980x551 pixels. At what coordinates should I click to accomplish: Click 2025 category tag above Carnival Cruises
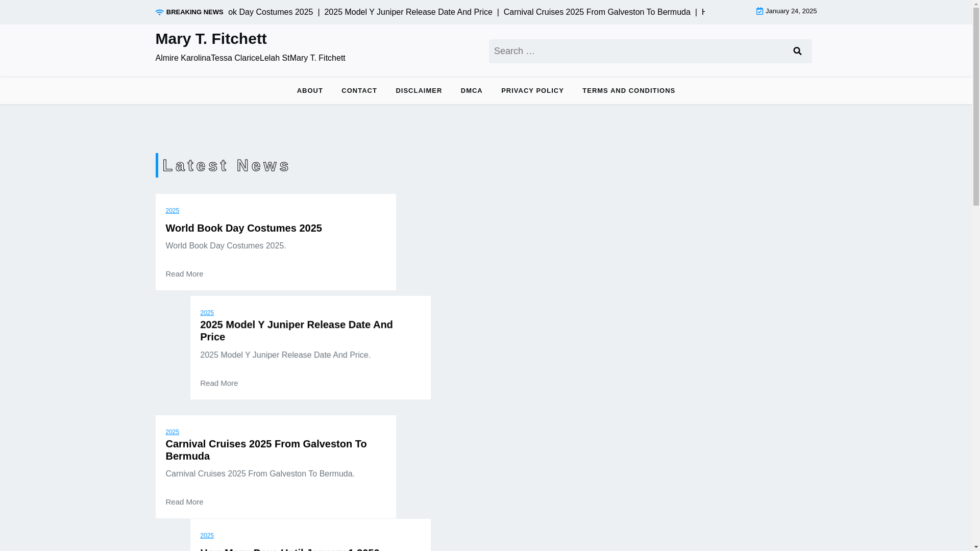click(x=173, y=432)
